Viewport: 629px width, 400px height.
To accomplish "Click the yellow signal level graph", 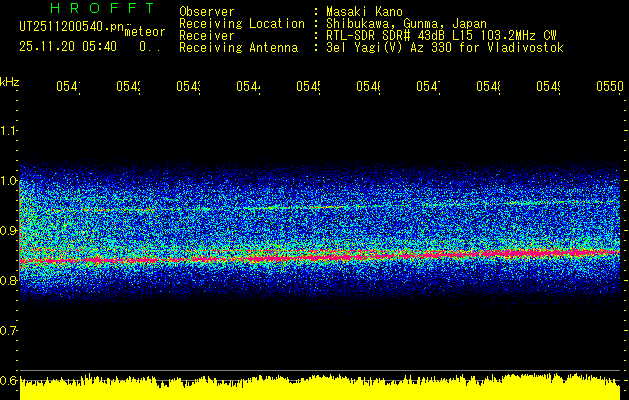I will point(320,387).
